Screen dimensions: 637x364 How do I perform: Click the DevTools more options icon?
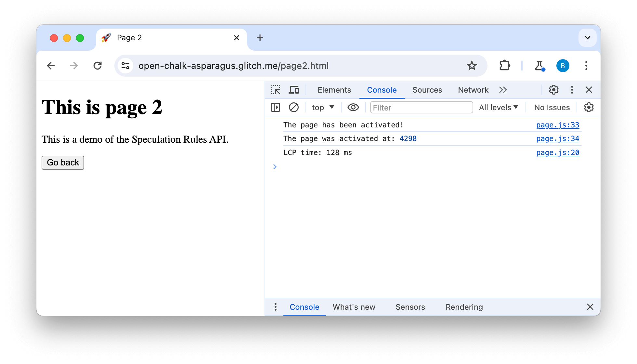572,90
